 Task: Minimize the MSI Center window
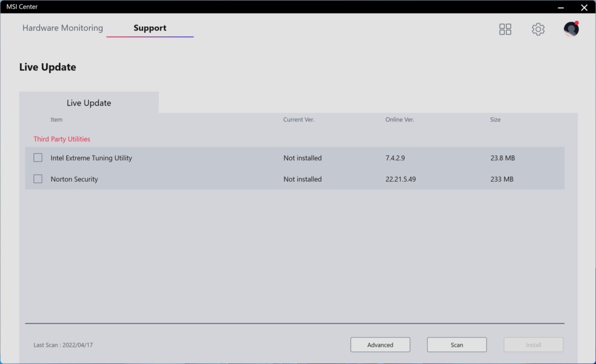[x=561, y=7]
